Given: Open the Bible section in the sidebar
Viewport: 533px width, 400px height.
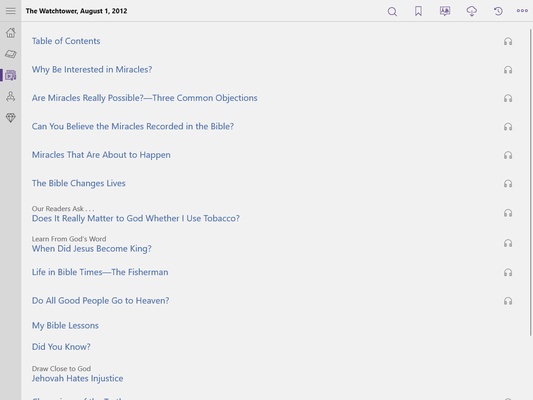Looking at the screenshot, I should [11, 54].
